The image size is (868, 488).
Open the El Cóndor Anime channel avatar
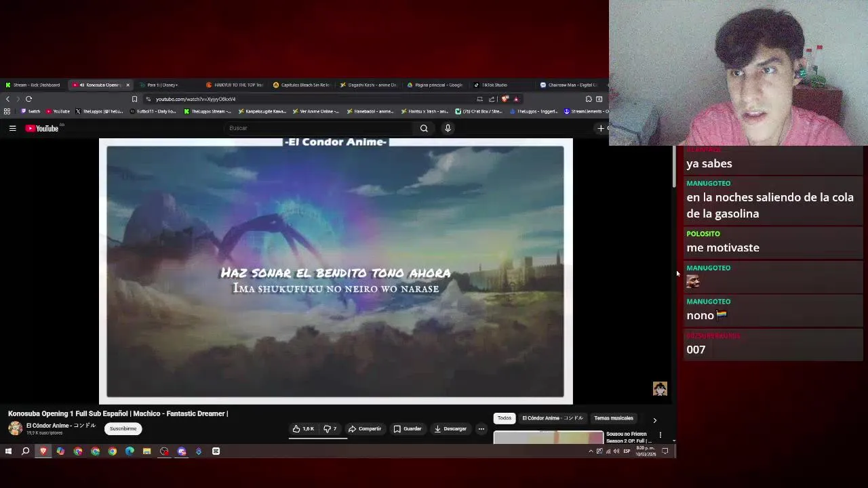tap(15, 428)
